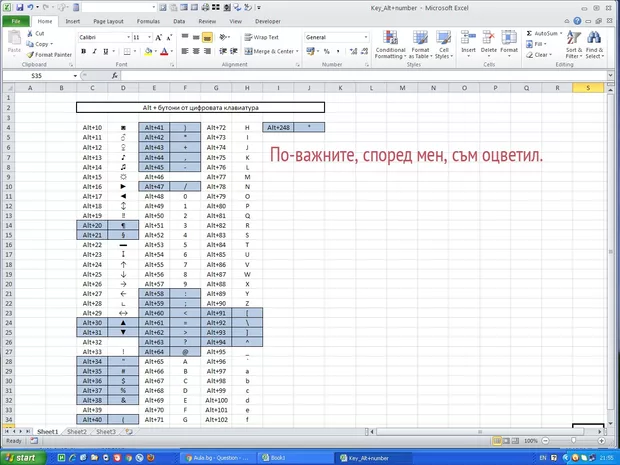Switch to the Aula.bg taskbar window

click(219, 458)
